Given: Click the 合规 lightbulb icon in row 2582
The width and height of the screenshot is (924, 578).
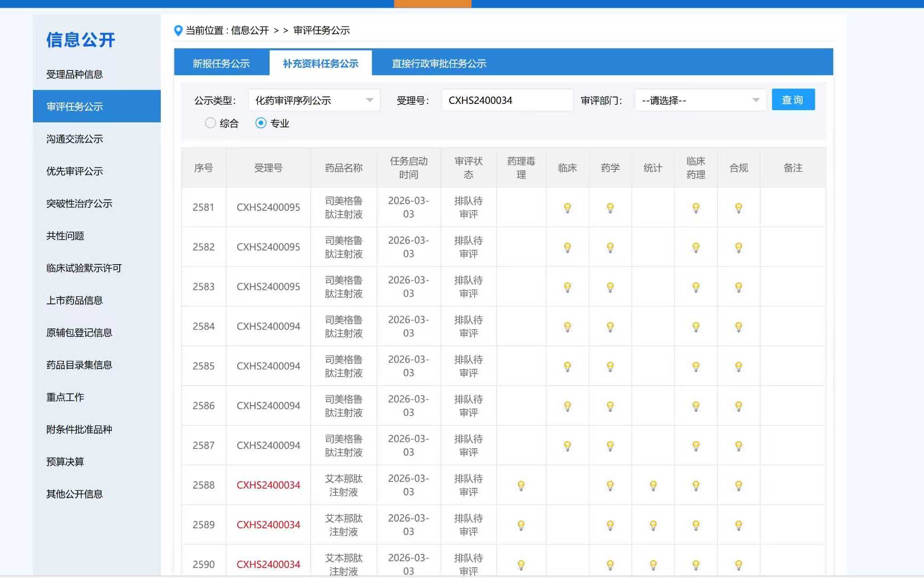Looking at the screenshot, I should pyautogui.click(x=738, y=247).
